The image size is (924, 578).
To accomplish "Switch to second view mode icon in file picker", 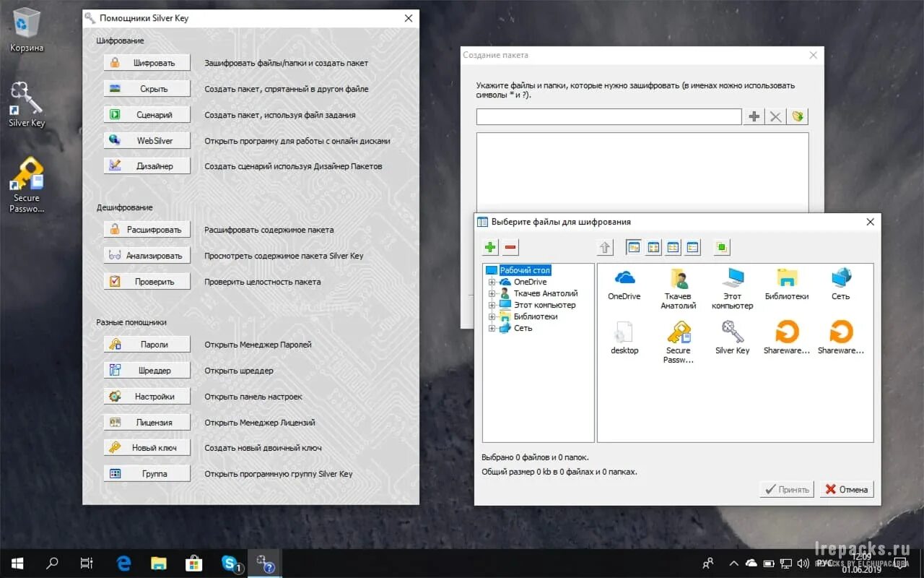I will coord(653,247).
